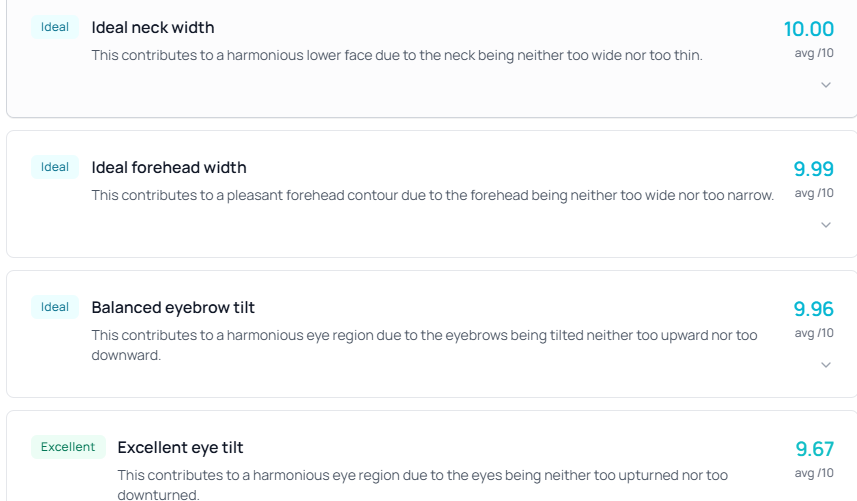Click the Ideal badge beside neck width
This screenshot has width=857, height=501.
coord(55,27)
